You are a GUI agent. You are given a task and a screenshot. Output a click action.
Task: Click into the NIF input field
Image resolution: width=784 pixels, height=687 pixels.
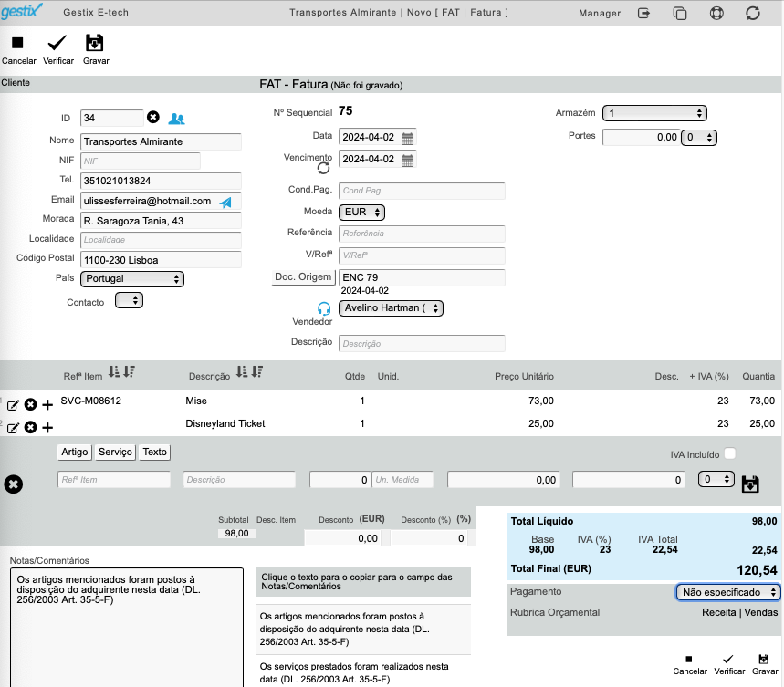(140, 161)
